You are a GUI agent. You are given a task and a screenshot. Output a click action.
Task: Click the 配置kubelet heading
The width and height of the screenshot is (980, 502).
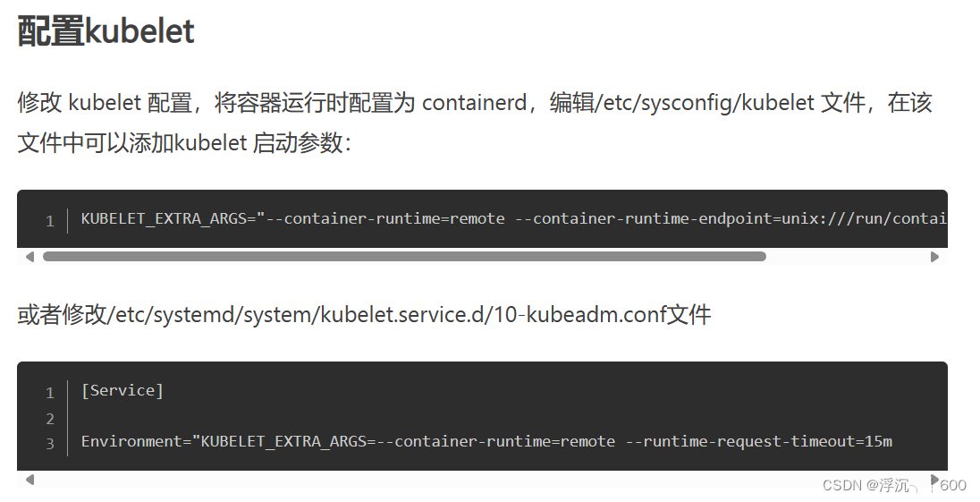[106, 31]
